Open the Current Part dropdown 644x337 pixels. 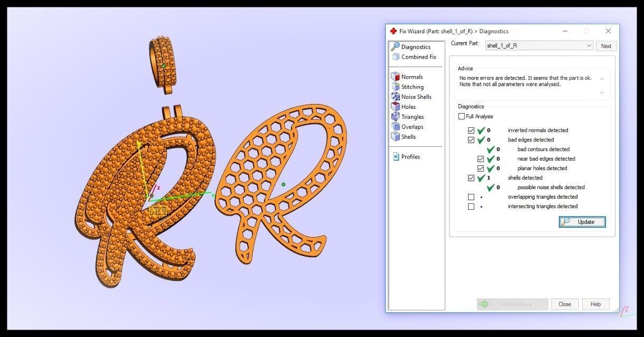[x=539, y=46]
